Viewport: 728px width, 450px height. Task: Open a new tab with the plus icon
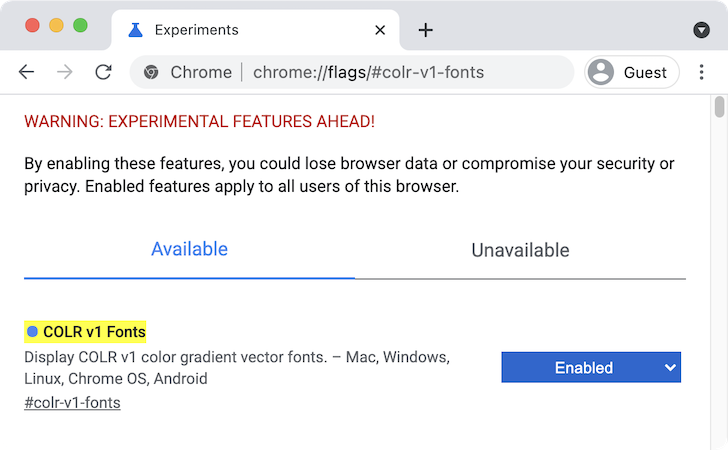tap(425, 30)
